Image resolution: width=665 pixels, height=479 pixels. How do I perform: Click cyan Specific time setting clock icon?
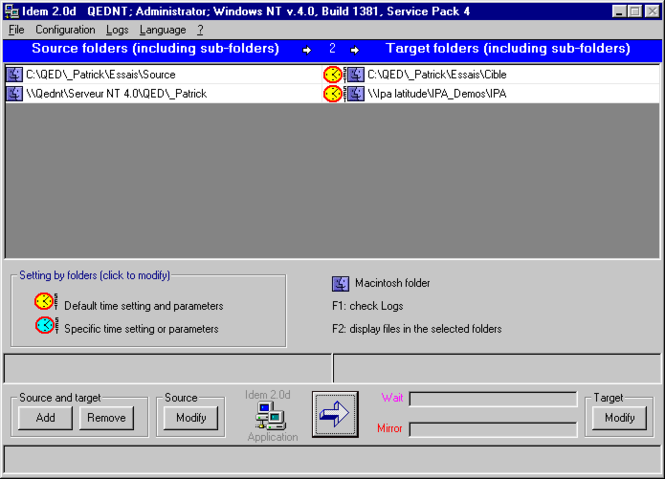[45, 325]
